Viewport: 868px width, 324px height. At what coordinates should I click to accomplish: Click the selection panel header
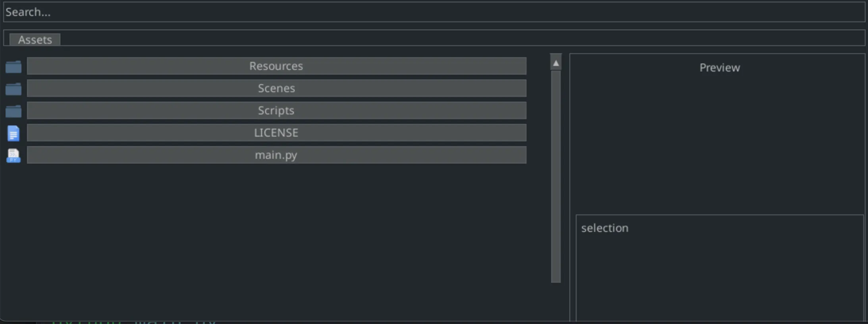(604, 228)
